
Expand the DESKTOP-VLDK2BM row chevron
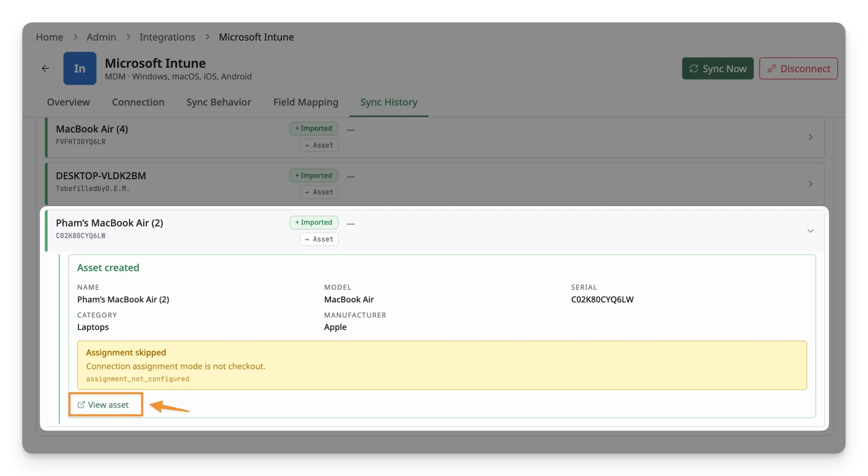tap(810, 184)
